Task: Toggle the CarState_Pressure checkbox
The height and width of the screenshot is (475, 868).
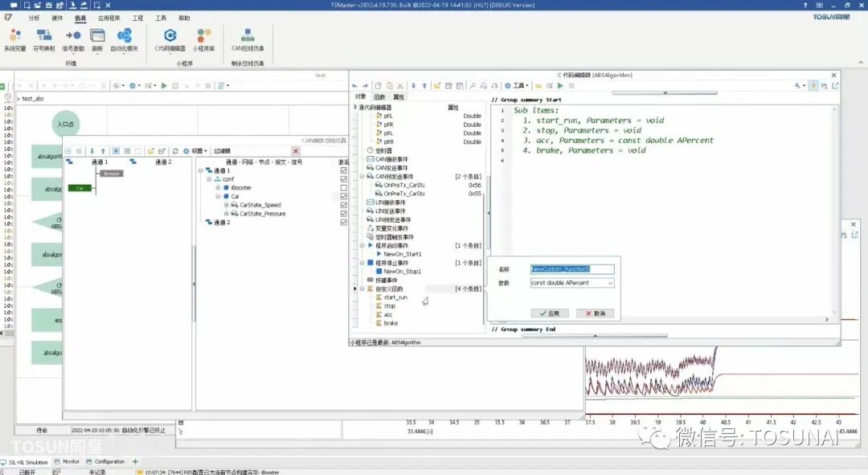Action: (344, 214)
